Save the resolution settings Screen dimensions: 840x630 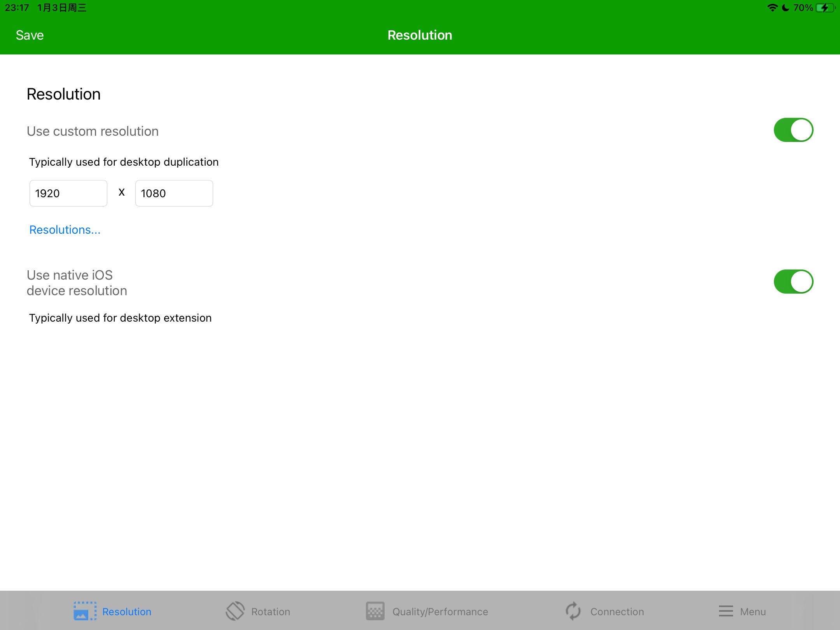point(30,35)
